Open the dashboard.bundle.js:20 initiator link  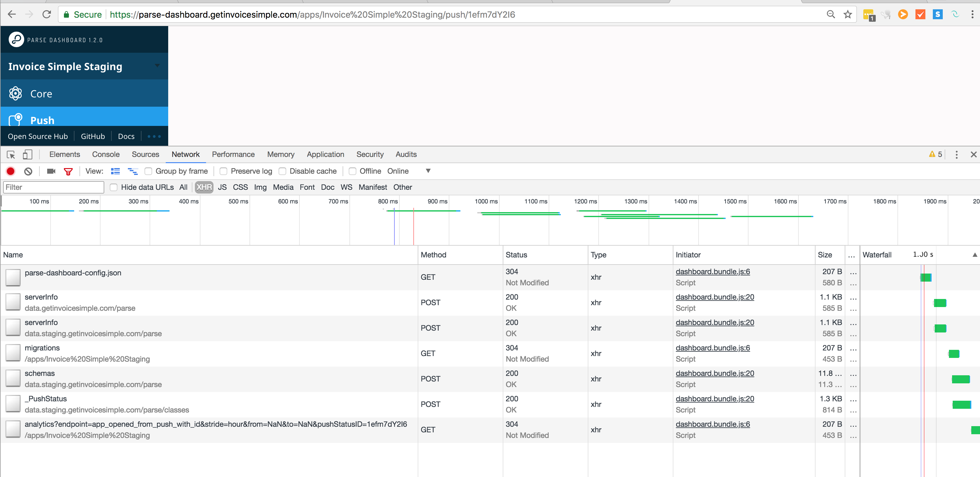[x=714, y=297]
